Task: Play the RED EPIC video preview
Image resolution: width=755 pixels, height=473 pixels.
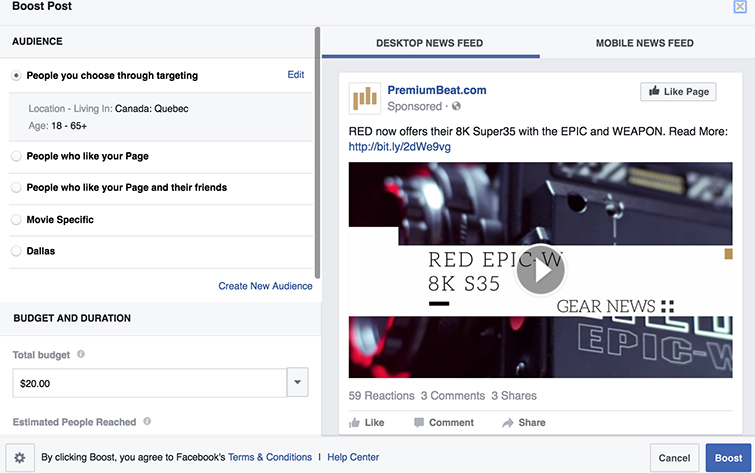Action: coord(541,270)
